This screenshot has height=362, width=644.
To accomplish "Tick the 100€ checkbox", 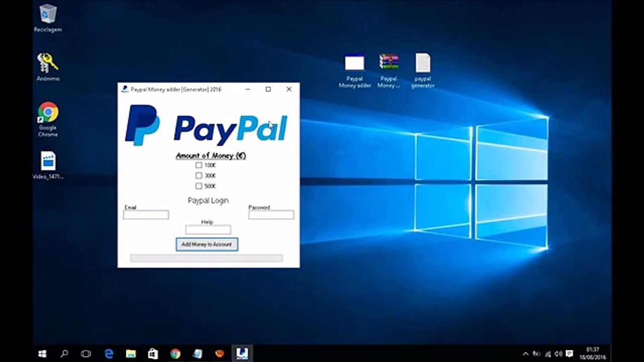I will pyautogui.click(x=199, y=165).
